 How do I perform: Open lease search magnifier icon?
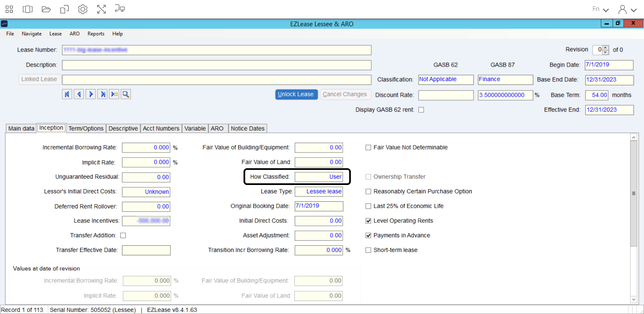pos(126,95)
